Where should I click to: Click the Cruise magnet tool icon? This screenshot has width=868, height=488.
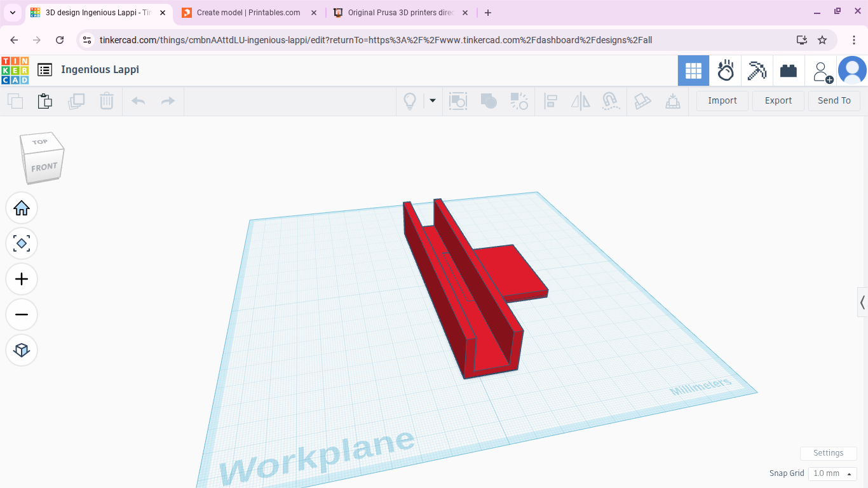coord(611,101)
